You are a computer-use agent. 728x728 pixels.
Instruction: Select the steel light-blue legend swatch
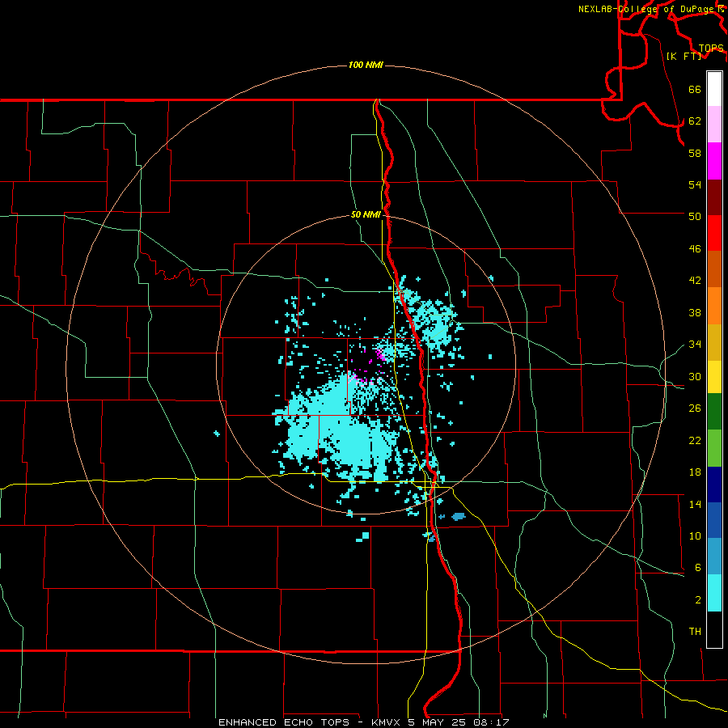714,557
